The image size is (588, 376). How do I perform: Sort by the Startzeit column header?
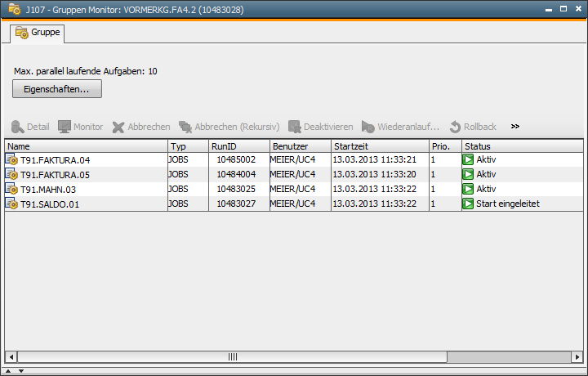(378, 145)
